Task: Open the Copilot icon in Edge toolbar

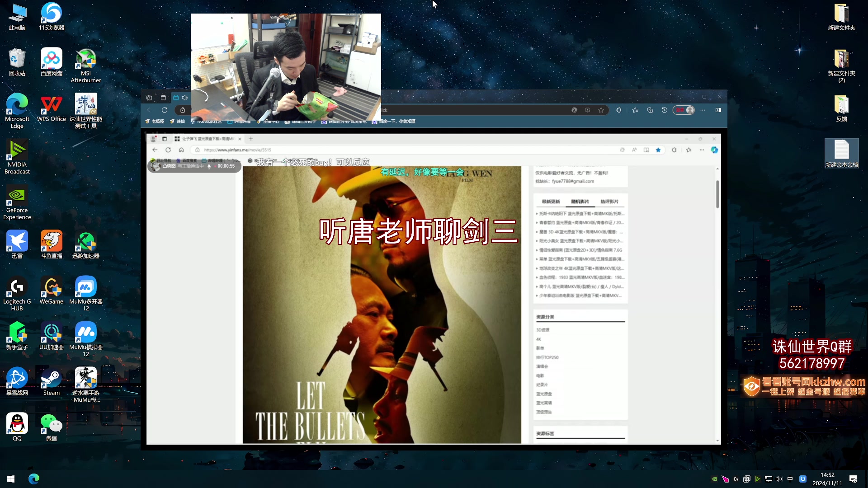Action: [x=714, y=150]
